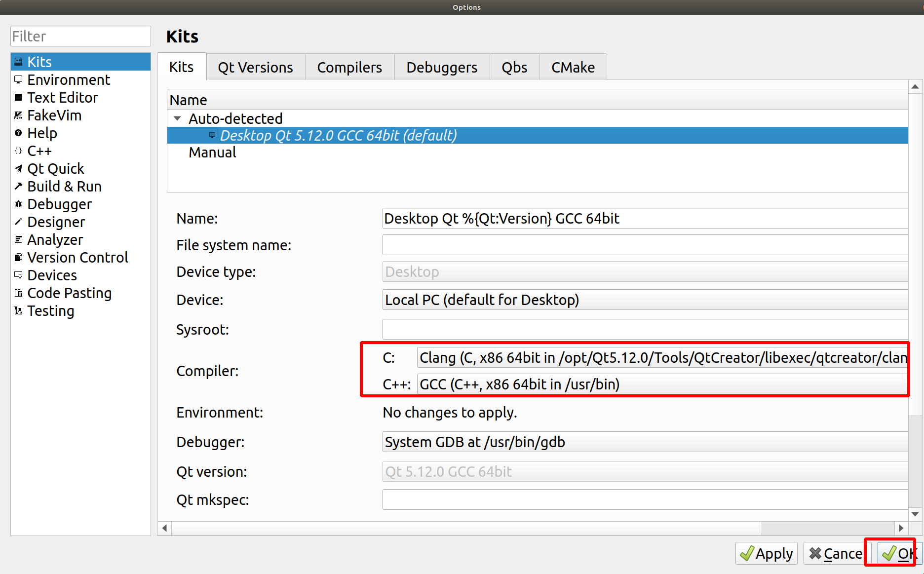Open the Code Pasting settings
The image size is (924, 574).
(69, 293)
